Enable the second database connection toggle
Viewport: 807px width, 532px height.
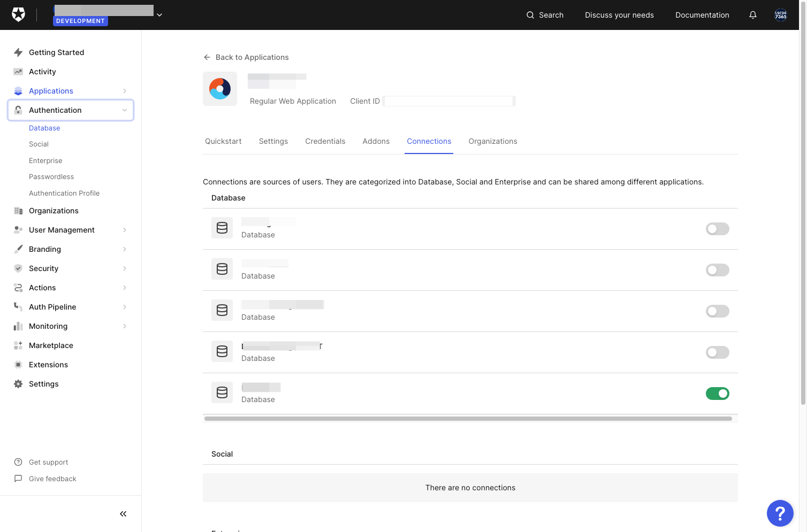718,270
